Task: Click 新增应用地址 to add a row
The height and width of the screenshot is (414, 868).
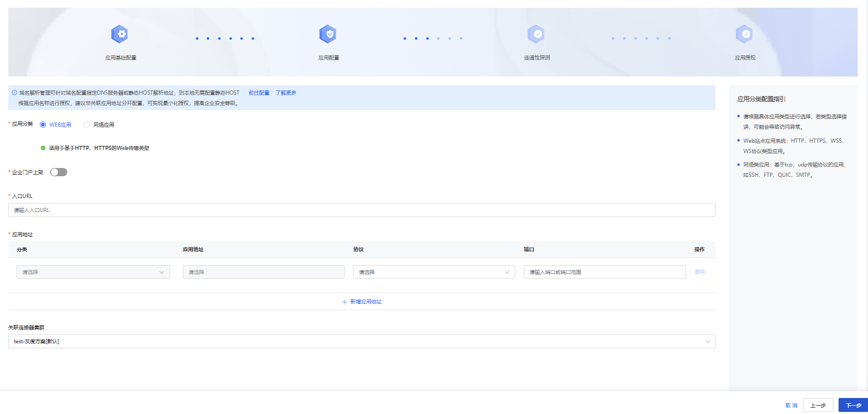Action: click(362, 302)
